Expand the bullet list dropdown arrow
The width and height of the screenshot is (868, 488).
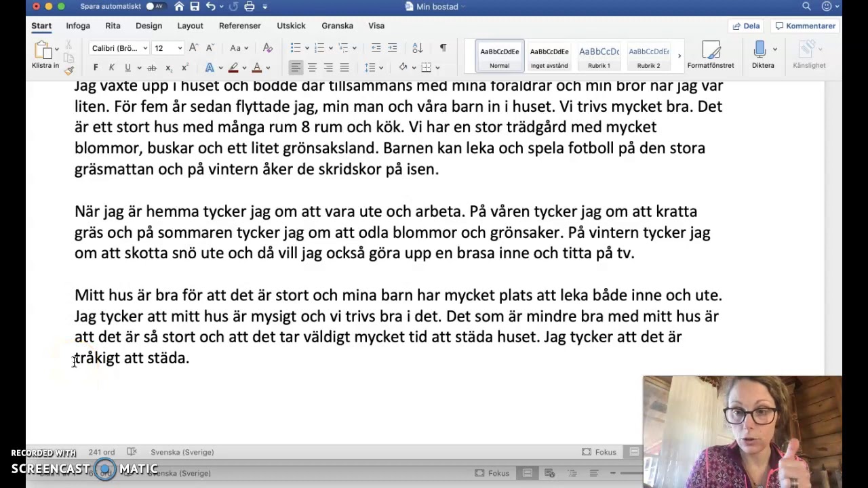[x=307, y=48]
